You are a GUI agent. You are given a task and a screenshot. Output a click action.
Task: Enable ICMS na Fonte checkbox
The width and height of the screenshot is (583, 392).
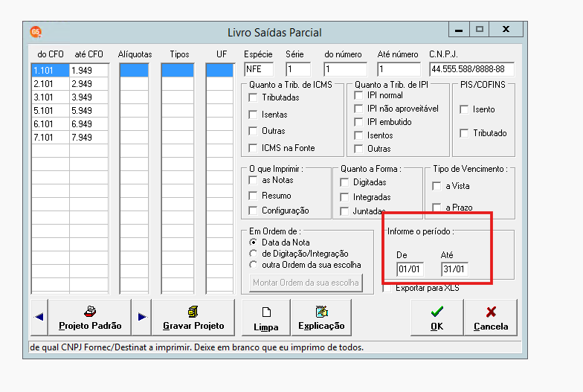253,148
